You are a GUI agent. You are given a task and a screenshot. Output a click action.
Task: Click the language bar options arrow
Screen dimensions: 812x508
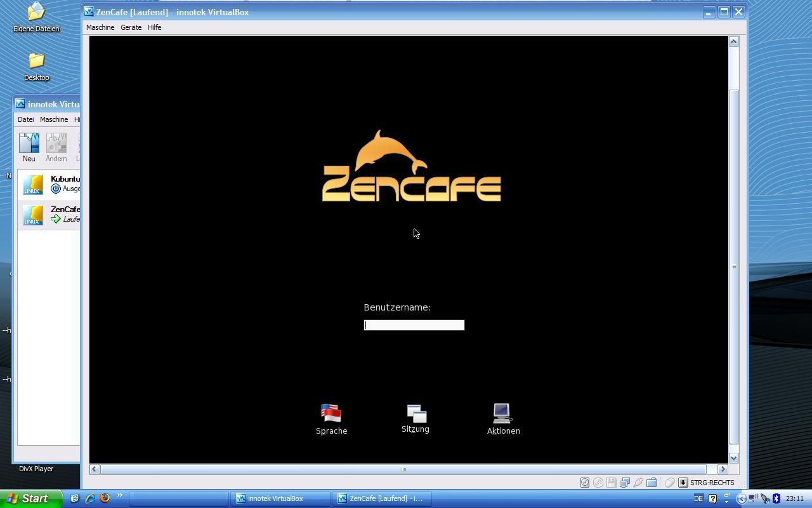coord(727,502)
